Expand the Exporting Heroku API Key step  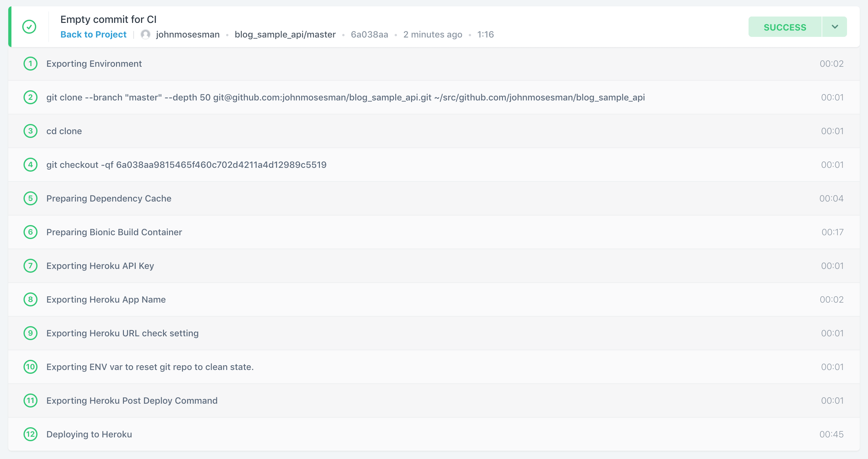[434, 266]
